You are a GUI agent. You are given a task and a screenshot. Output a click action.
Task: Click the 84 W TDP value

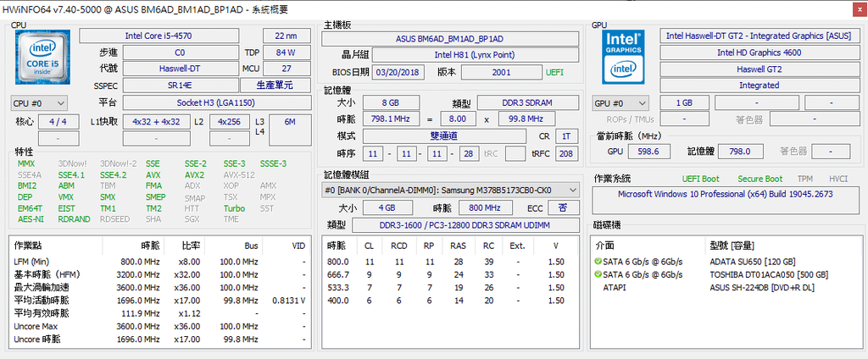pos(287,52)
